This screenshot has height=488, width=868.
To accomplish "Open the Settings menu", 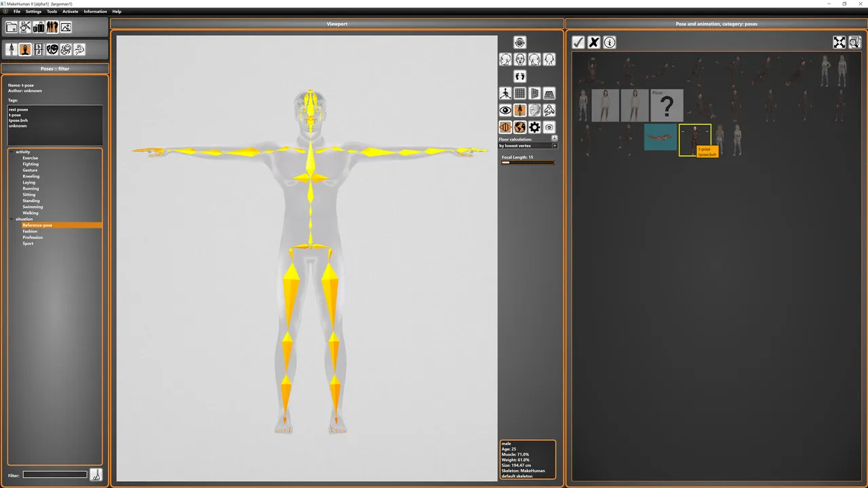I will (33, 12).
